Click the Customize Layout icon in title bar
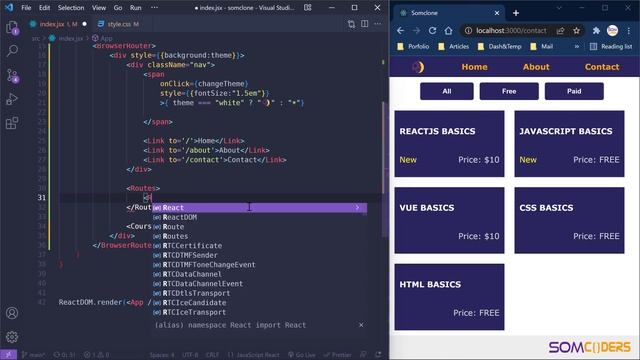This screenshot has width=640, height=360. (308, 8)
